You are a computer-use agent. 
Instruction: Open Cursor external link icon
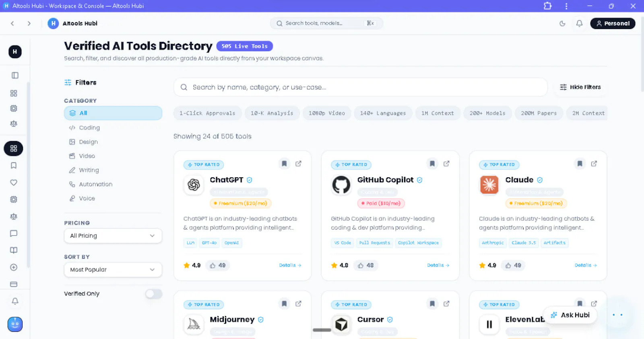coord(446,304)
